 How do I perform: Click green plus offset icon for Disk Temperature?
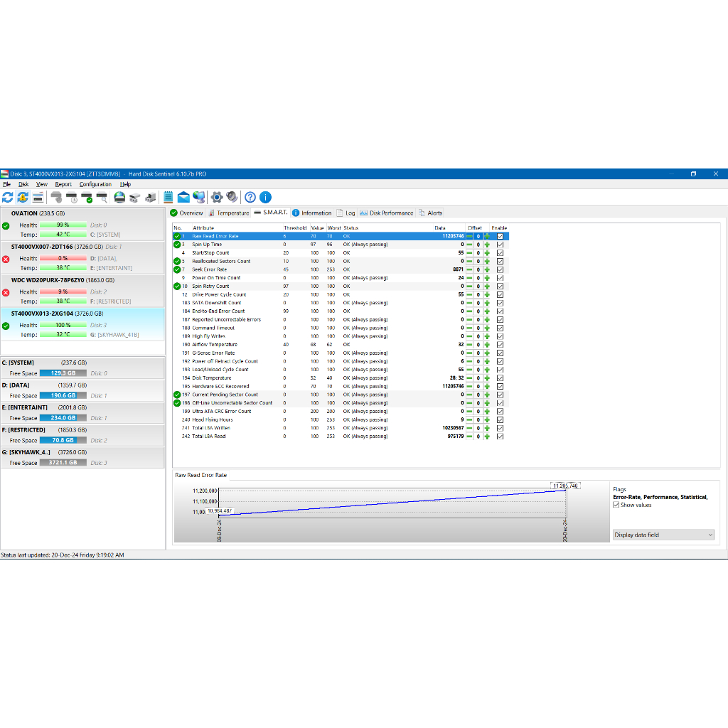pyautogui.click(x=487, y=378)
